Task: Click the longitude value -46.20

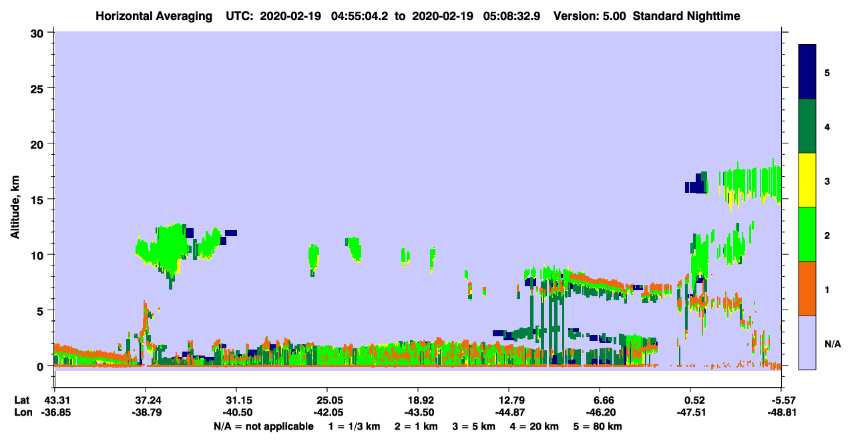Action: [x=600, y=413]
